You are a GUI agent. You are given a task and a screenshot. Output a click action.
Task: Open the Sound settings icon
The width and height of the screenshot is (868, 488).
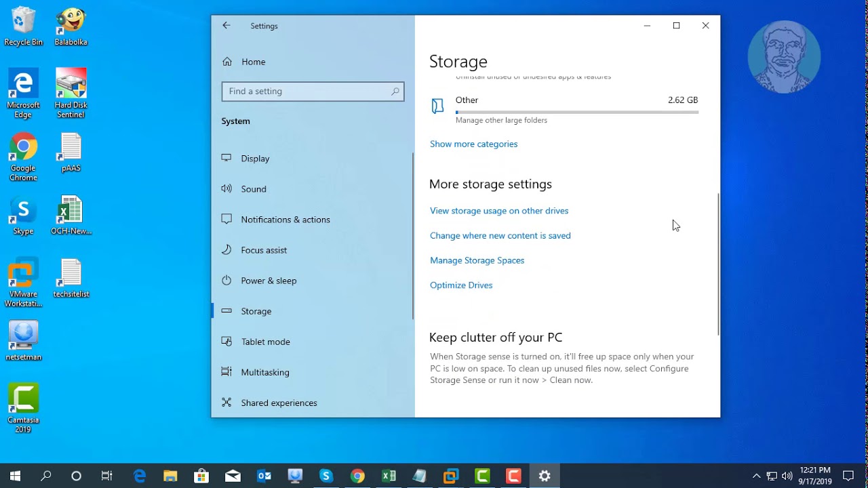tap(226, 188)
